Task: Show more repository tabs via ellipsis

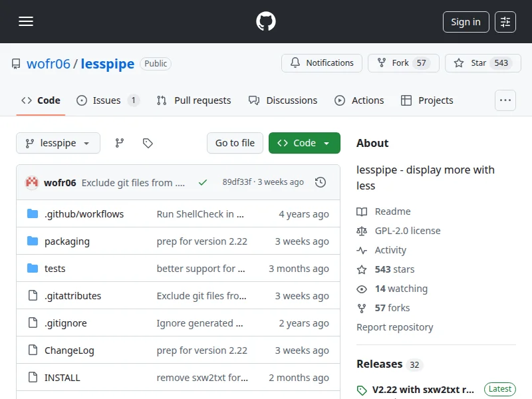Action: (505, 100)
